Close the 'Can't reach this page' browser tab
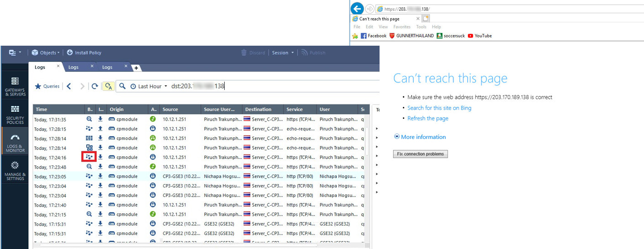Viewport: 644px width, 249px height. pyautogui.click(x=418, y=19)
